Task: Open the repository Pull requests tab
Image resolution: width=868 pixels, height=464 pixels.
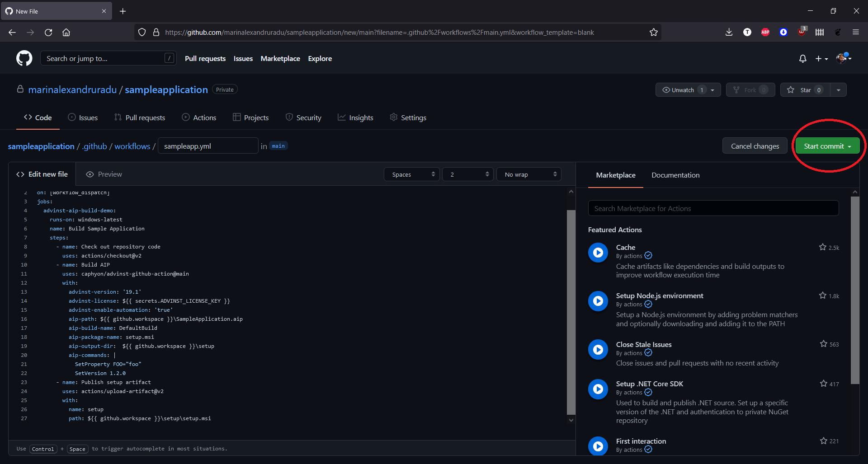Action: (140, 117)
